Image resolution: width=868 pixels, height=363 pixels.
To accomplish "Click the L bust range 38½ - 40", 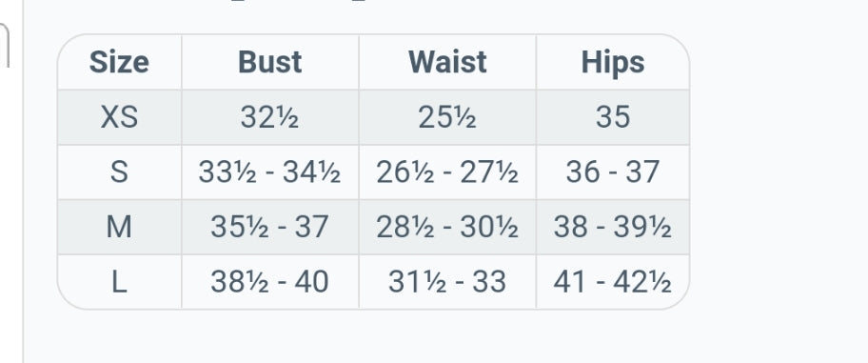I will point(269,281).
